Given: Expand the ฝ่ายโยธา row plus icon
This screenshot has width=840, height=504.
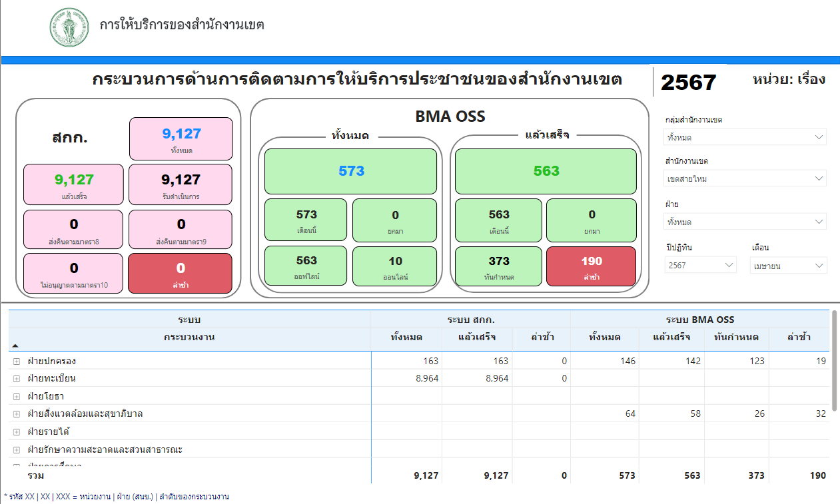Looking at the screenshot, I should (17, 396).
